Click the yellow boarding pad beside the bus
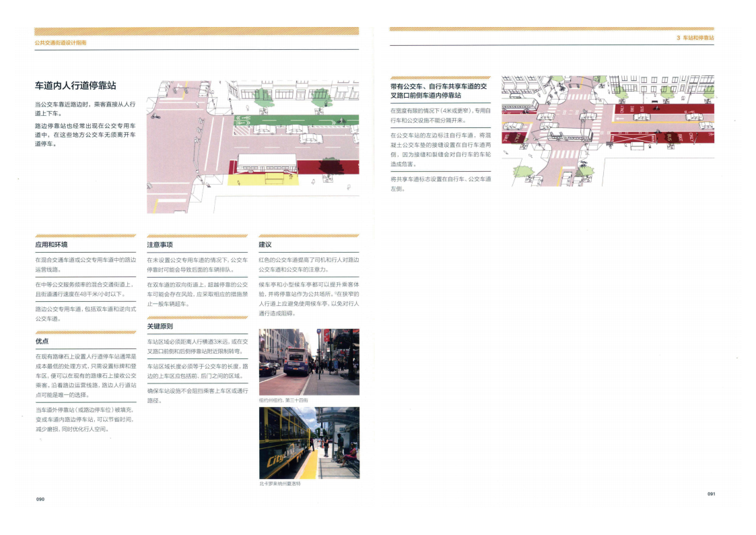Viewport: 756px width, 535px height. [256, 180]
